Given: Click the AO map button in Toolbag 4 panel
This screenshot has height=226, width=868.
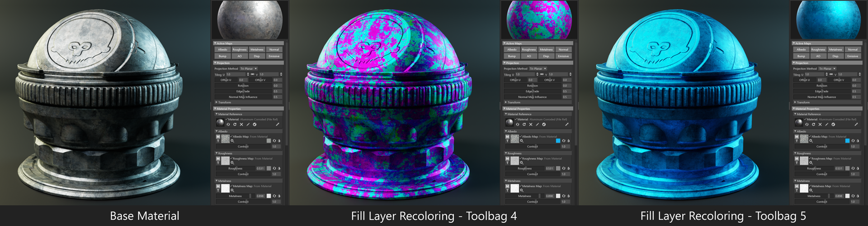Looking at the screenshot, I should 529,56.
